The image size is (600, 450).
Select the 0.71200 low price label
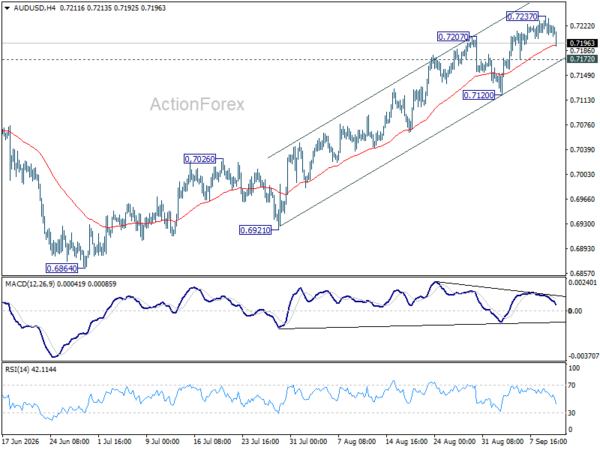(x=478, y=95)
